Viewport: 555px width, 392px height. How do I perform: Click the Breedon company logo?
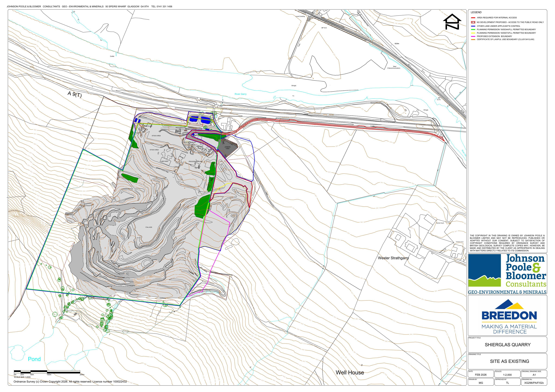tap(509, 317)
